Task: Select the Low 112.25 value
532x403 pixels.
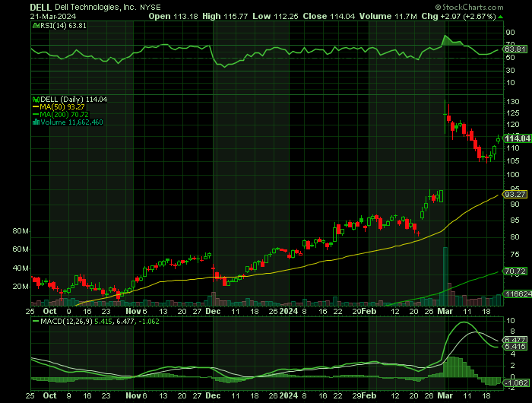Action: 275,16
